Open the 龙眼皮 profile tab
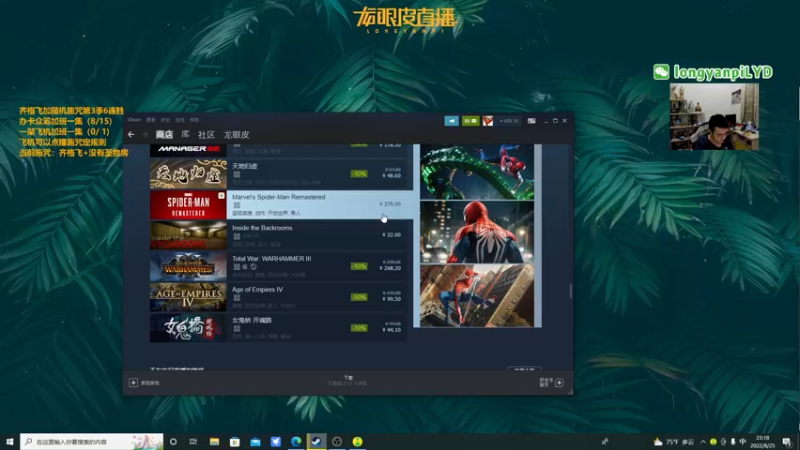Viewport: 800px width, 450px height. point(236,135)
